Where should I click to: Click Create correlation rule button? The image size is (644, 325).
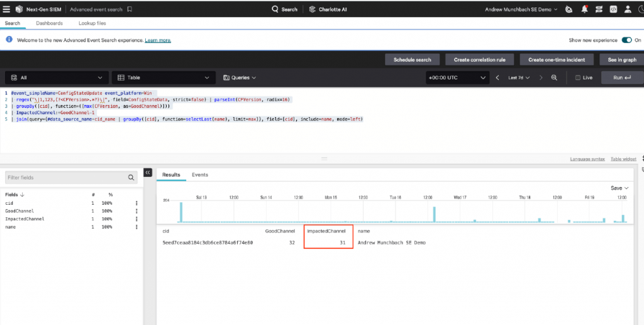(x=479, y=60)
